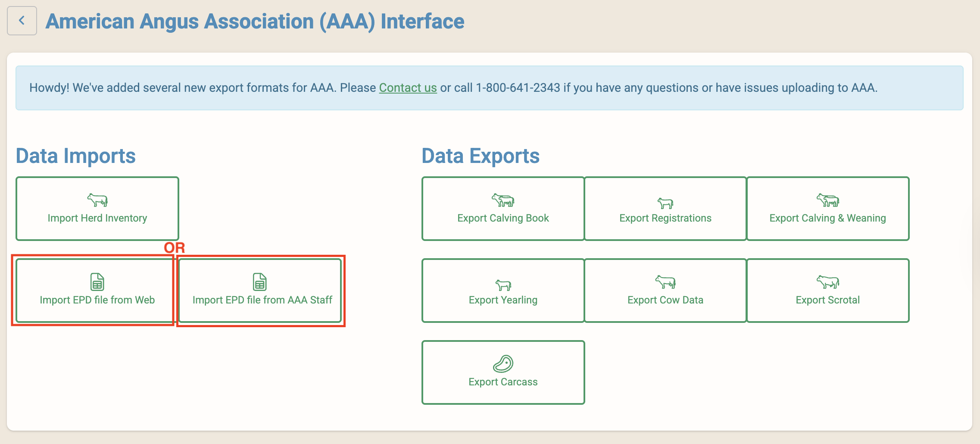980x444 pixels.
Task: Click the Import EPD from AAA Staff spreadsheet icon
Action: point(260,282)
